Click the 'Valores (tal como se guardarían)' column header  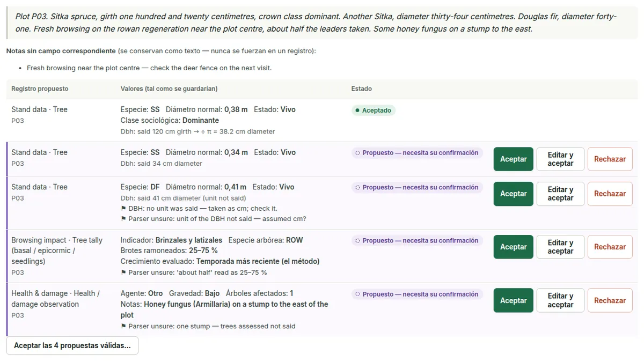(x=169, y=89)
